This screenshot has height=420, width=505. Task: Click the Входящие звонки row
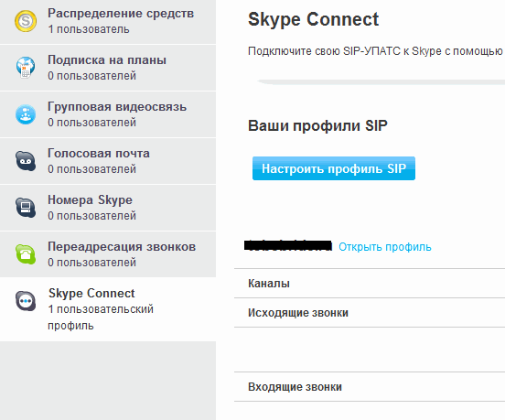(x=370, y=387)
